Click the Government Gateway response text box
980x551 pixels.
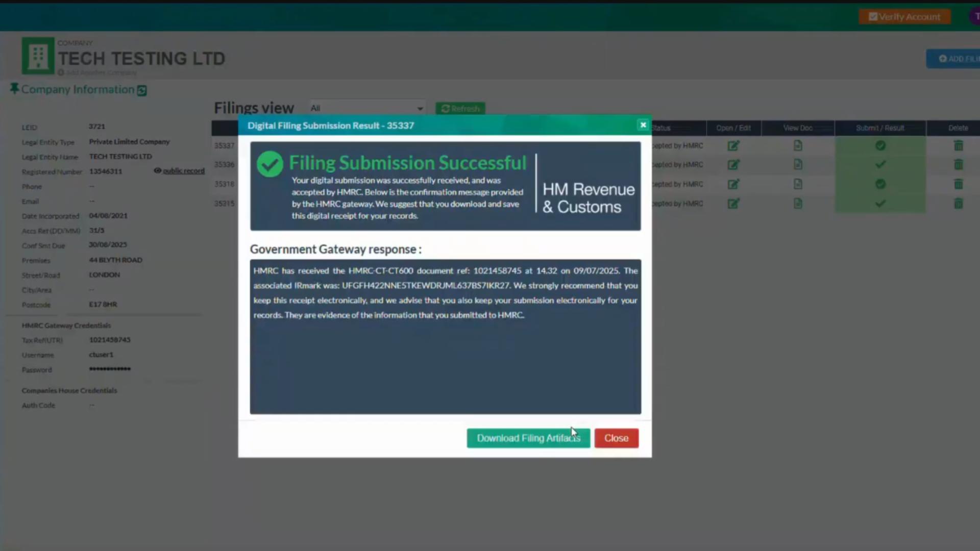point(445,337)
